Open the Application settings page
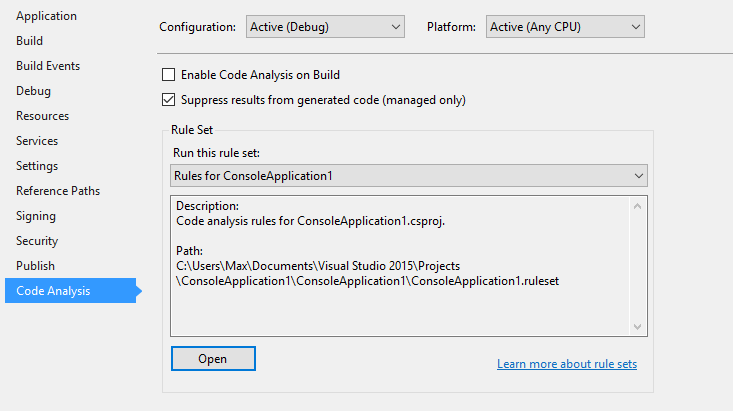The image size is (733, 411). 46,16
